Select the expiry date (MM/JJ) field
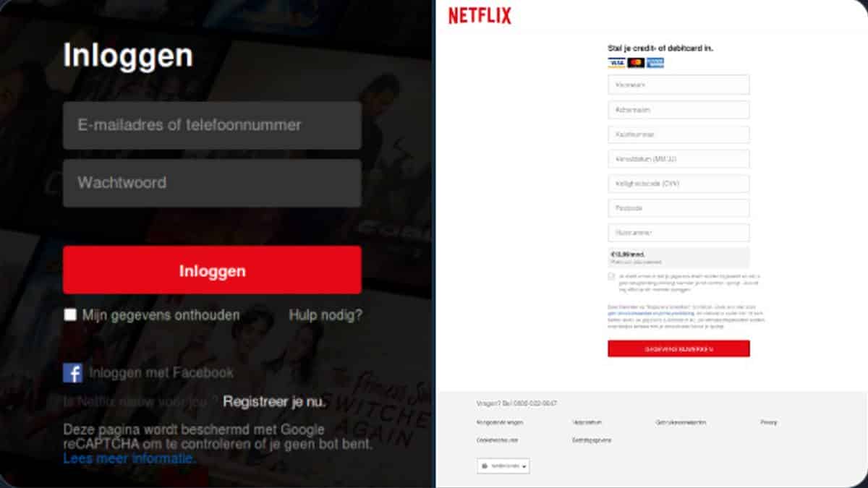The width and height of the screenshot is (868, 488). point(678,159)
